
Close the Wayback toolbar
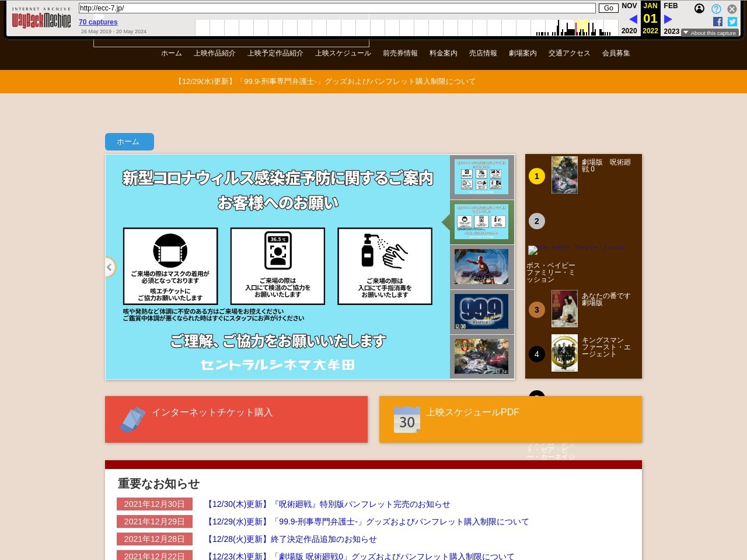click(732, 9)
